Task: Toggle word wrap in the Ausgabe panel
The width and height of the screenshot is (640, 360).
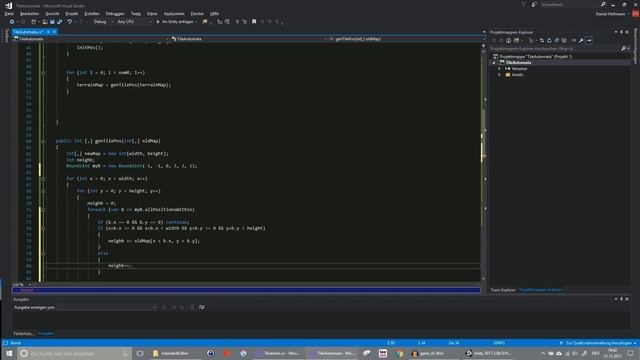Action: pos(202,307)
